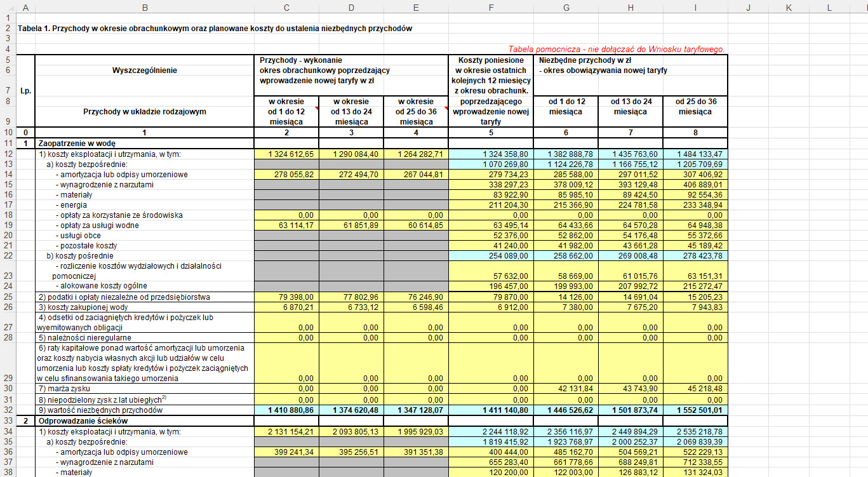The height and width of the screenshot is (477, 868).
Task: Select the title cell starting 'Tabela 1. Przychody'
Action: [216, 29]
